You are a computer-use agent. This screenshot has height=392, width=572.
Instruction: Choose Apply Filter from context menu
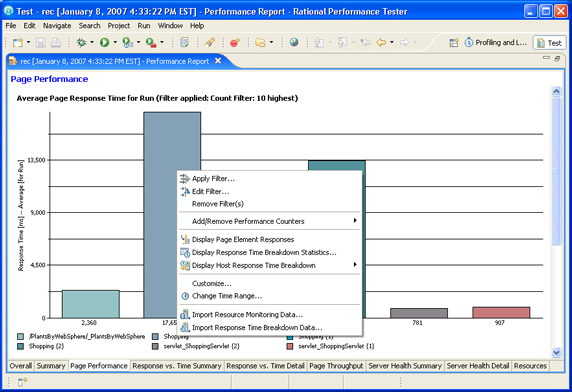(270, 179)
